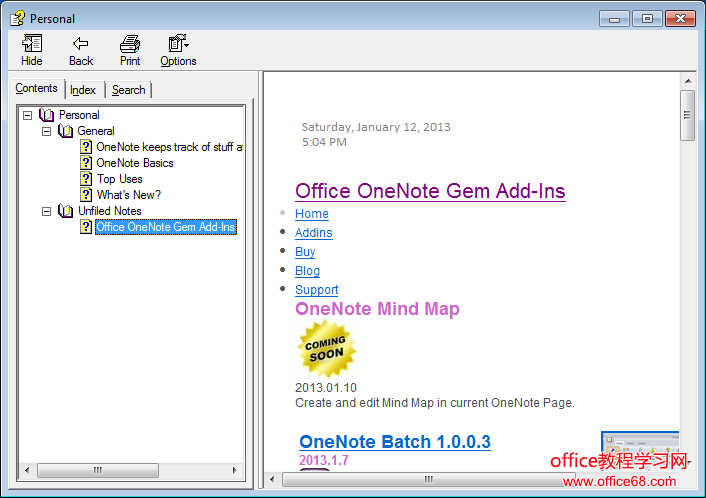Screen dimensions: 706x498
Task: Select the Personal root label in the tree
Action: [79, 115]
